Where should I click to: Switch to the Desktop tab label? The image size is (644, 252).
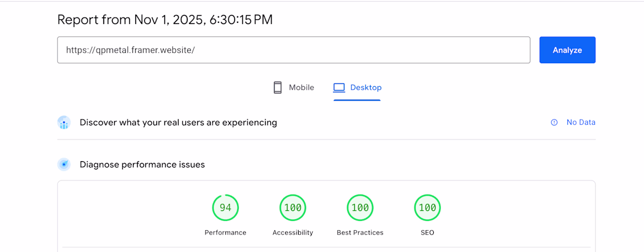click(366, 88)
